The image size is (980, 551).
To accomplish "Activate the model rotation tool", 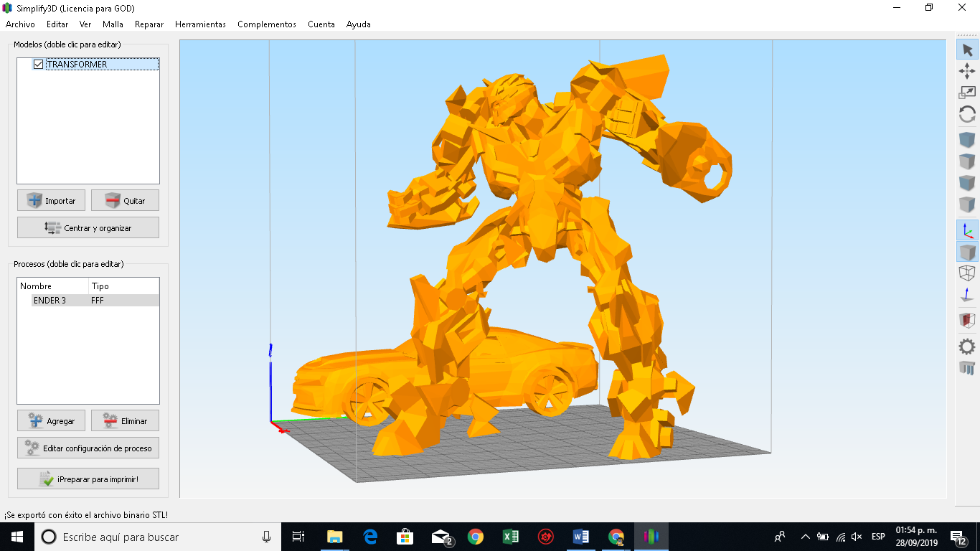I will (x=966, y=113).
